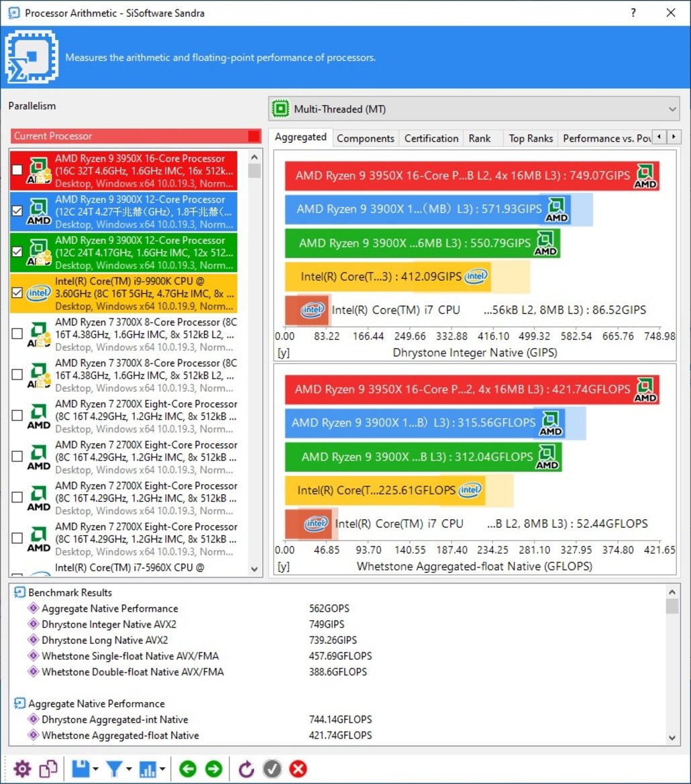Viewport: 691px width, 784px height.
Task: Click the processor list scroll-down arrow
Action: pos(254,569)
